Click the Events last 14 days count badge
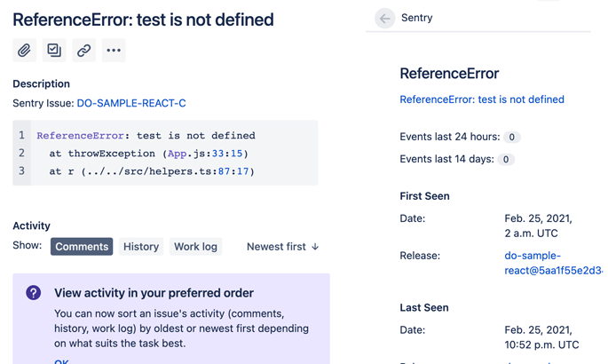Viewport: 608px width, 364px height. (506, 160)
